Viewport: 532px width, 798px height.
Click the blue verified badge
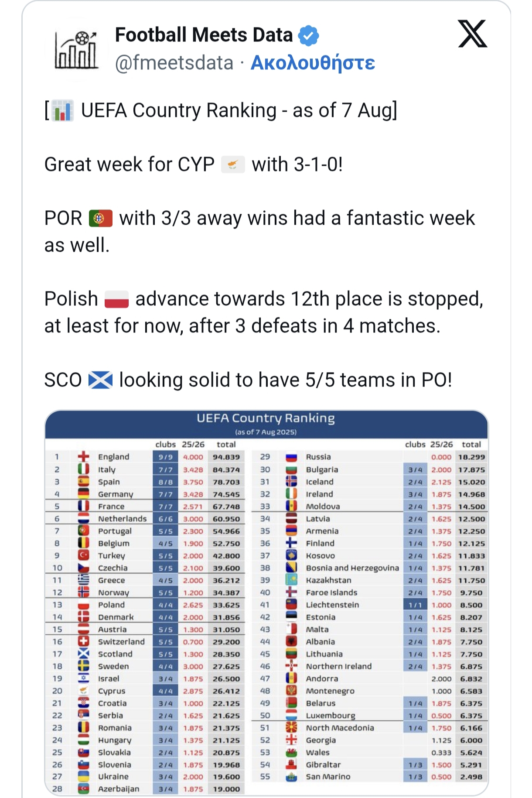click(x=308, y=36)
